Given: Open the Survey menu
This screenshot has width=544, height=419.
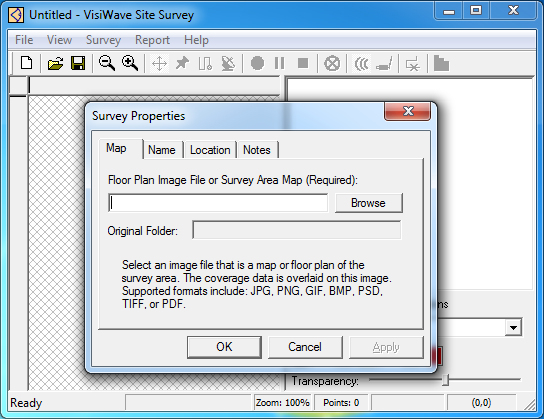Looking at the screenshot, I should click(x=103, y=40).
